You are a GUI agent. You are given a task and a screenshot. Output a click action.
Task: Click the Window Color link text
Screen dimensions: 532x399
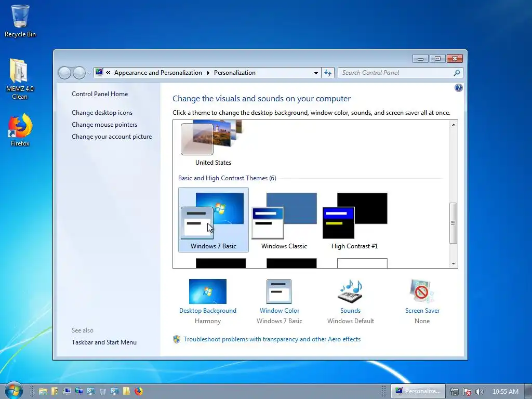(280, 311)
